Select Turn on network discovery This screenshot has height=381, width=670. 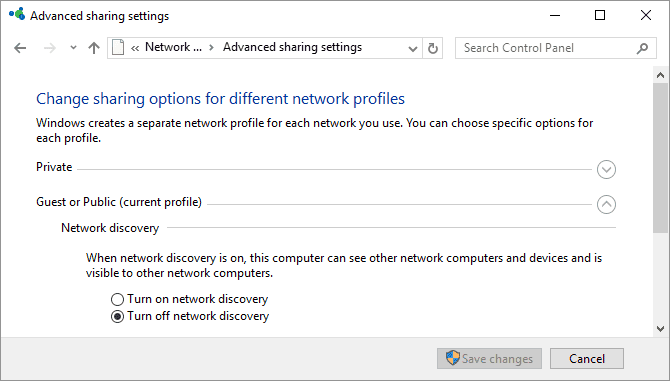click(x=189, y=299)
